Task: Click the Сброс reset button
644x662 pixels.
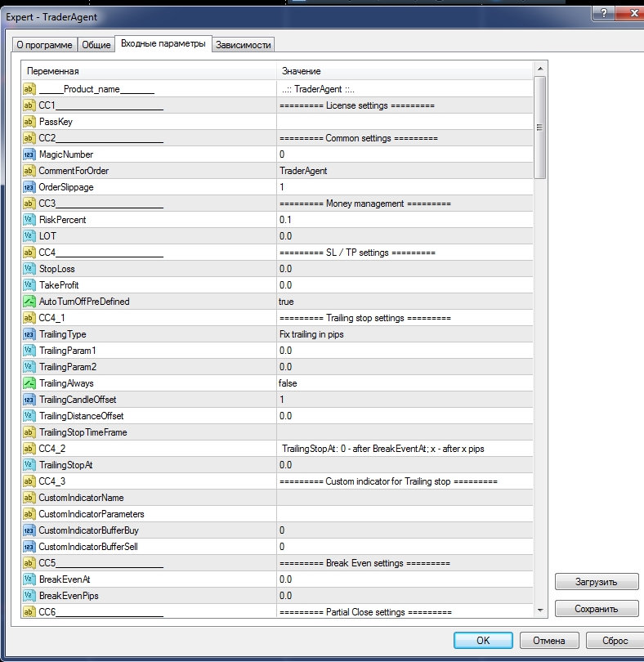Action: [x=615, y=641]
